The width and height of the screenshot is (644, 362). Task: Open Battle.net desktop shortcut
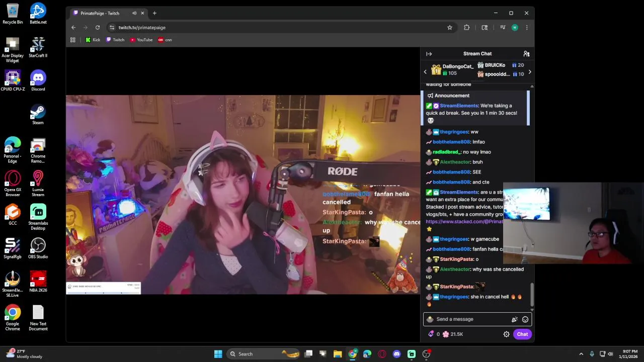pos(38,14)
